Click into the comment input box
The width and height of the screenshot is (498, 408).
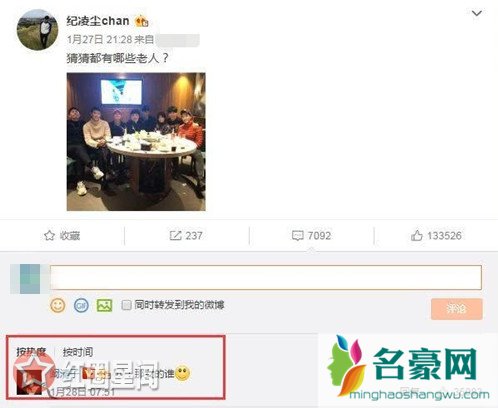[x=266, y=277]
